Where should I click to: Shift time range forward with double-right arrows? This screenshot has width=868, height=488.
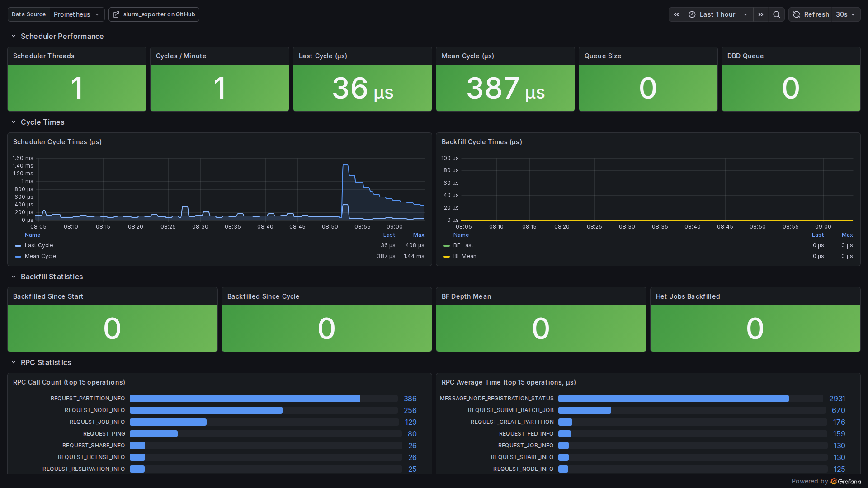pyautogui.click(x=761, y=14)
